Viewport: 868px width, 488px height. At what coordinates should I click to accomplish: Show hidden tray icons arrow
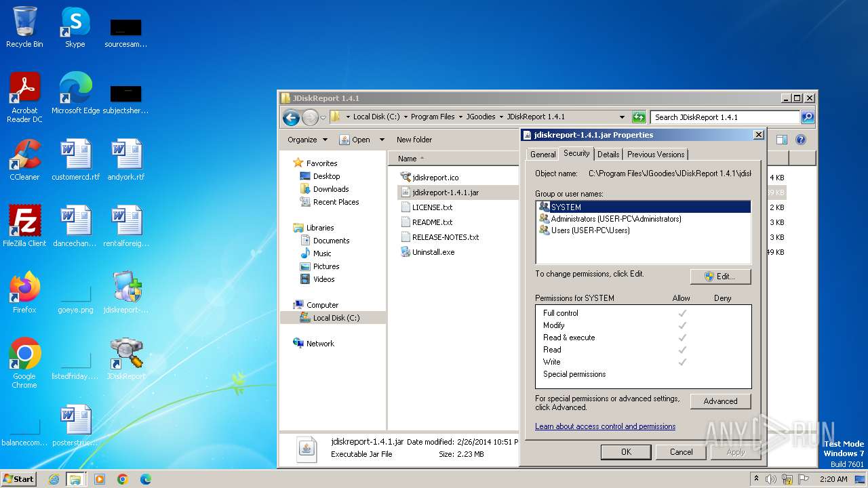(x=756, y=479)
